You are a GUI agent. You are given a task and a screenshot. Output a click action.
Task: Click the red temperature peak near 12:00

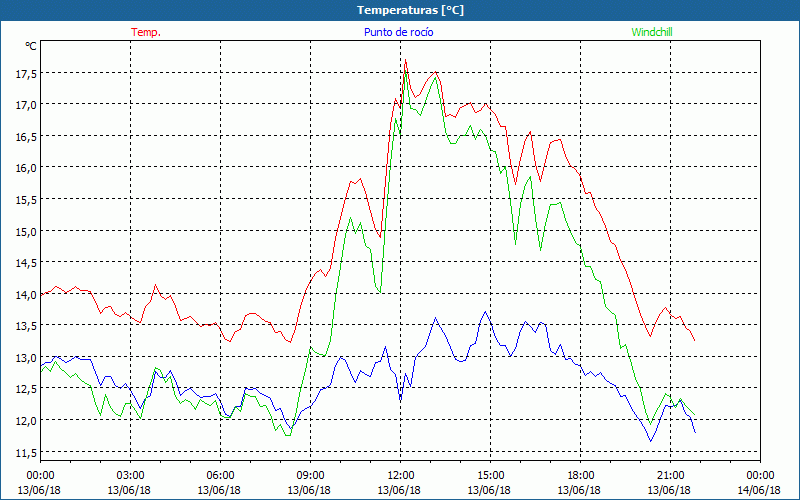406,60
